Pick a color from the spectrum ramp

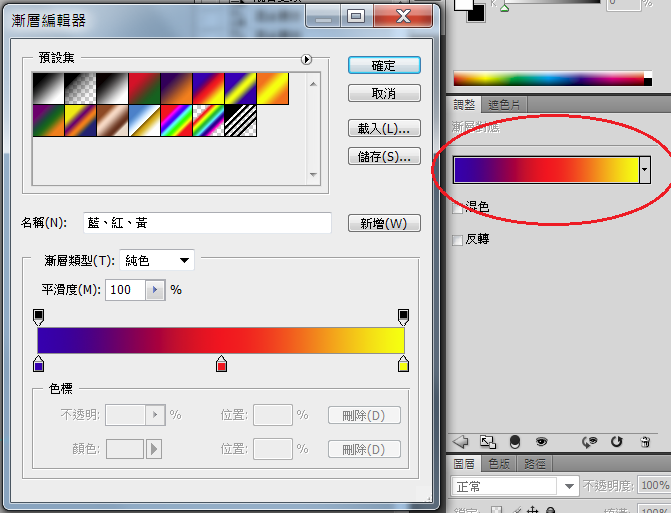point(549,79)
